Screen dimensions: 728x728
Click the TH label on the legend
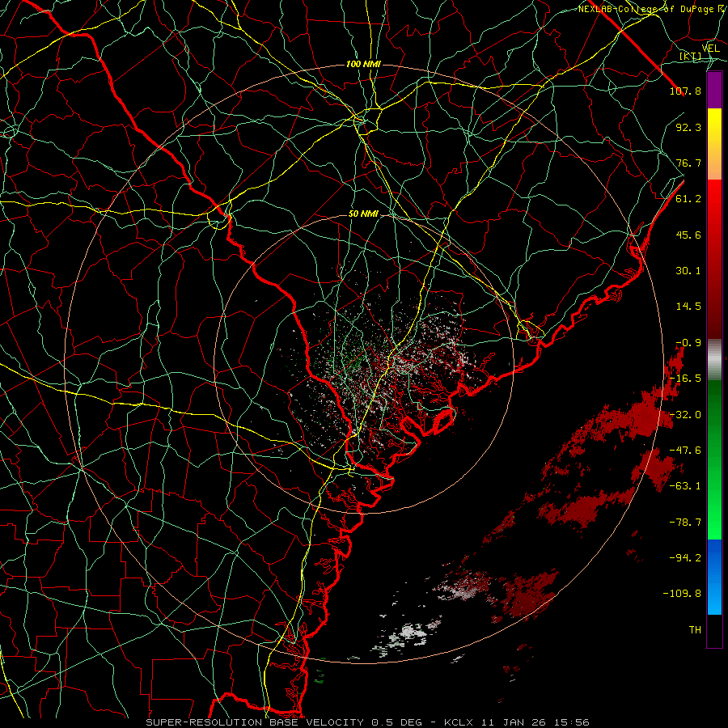pos(695,630)
